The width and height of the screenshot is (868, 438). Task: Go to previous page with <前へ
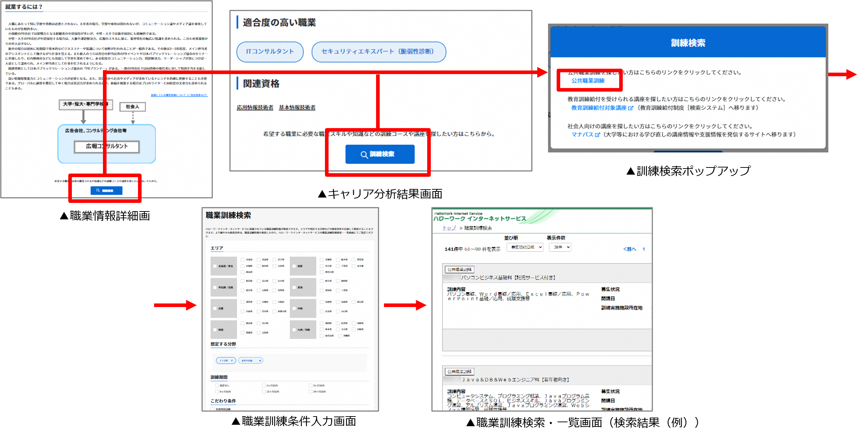630,249
